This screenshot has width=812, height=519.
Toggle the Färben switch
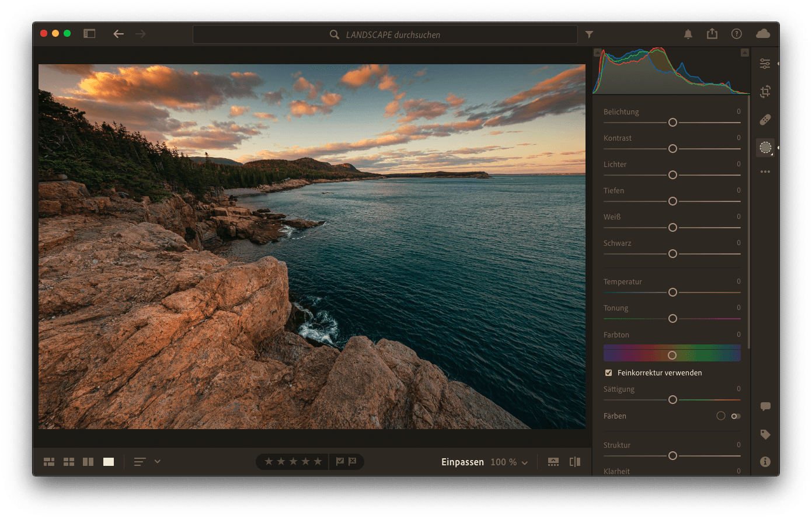coord(736,416)
